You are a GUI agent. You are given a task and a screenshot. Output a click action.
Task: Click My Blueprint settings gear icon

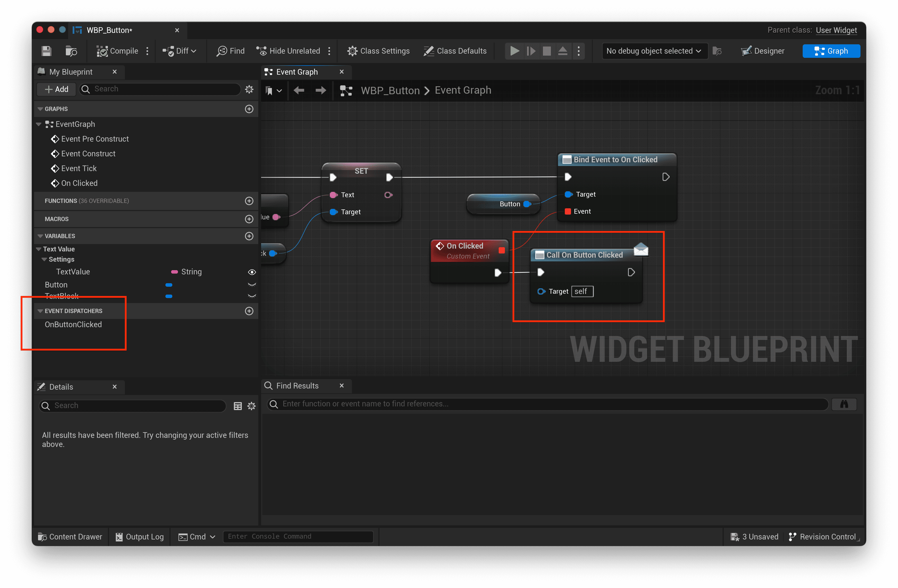click(x=249, y=89)
